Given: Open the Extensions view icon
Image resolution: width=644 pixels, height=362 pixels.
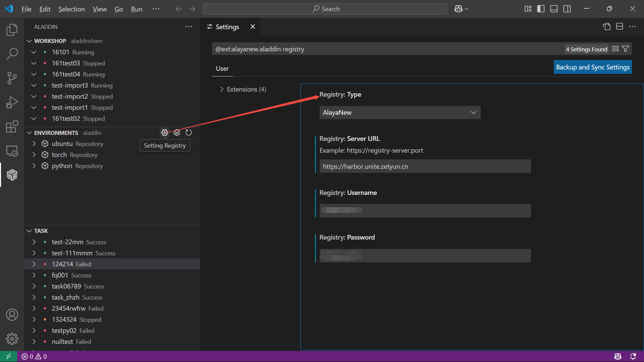Looking at the screenshot, I should tap(12, 126).
